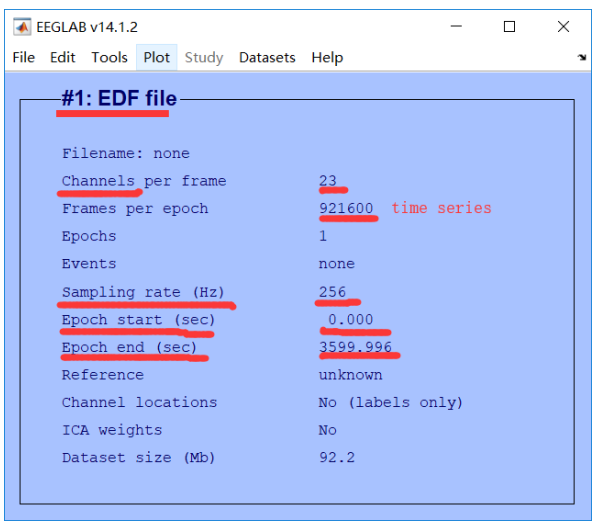Image resolution: width=597 pixels, height=525 pixels.
Task: Close the EEGLAB window
Action: (x=563, y=26)
